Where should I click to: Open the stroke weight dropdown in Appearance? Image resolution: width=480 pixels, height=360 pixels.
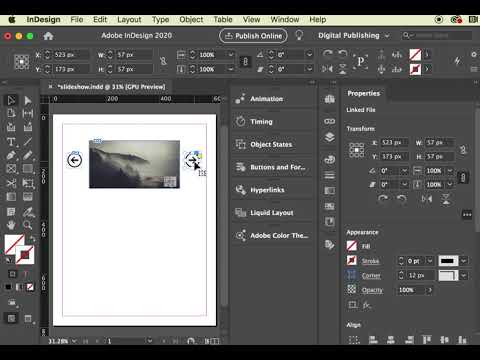pos(430,261)
